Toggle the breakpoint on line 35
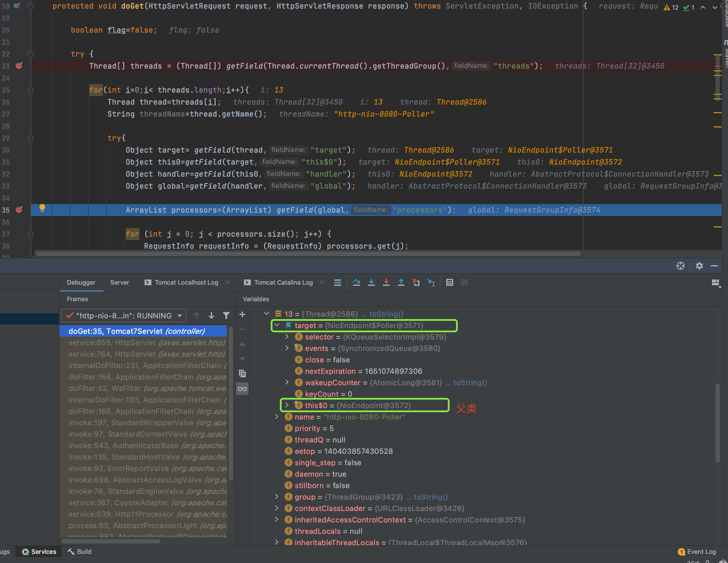 (19, 210)
